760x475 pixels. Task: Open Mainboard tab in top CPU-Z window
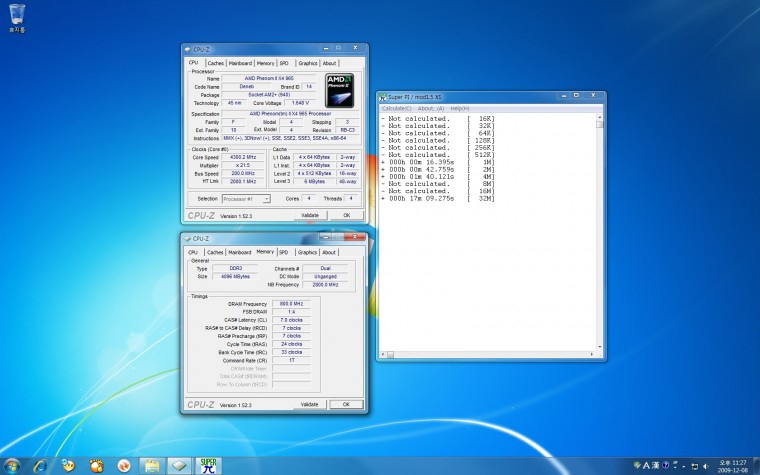click(x=240, y=63)
